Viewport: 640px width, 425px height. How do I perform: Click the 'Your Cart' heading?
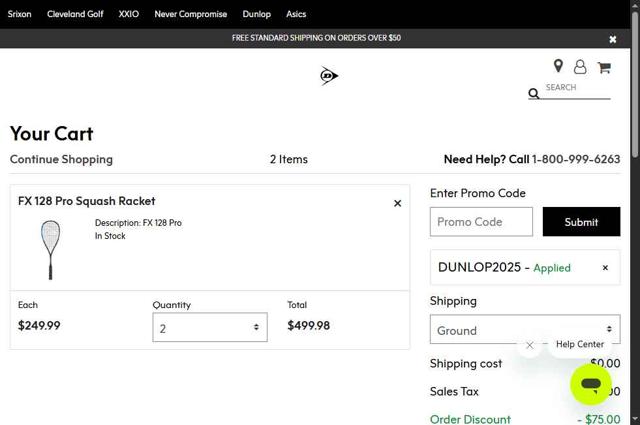coord(51,134)
